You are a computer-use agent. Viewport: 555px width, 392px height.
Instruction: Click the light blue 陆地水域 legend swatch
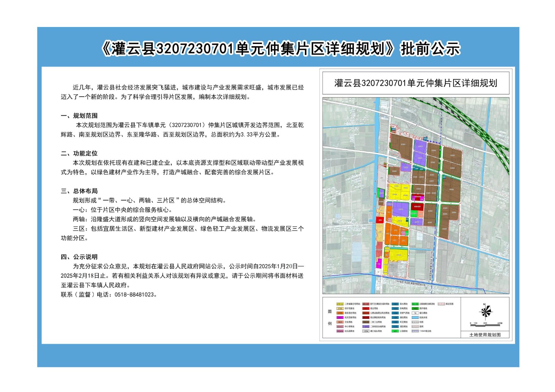coord(415,317)
